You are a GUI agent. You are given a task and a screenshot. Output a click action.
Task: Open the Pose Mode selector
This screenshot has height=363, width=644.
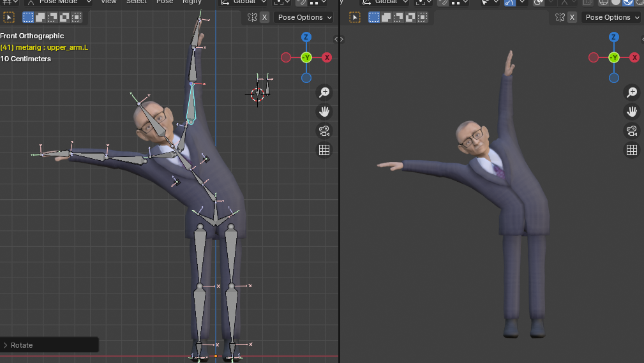pyautogui.click(x=59, y=2)
